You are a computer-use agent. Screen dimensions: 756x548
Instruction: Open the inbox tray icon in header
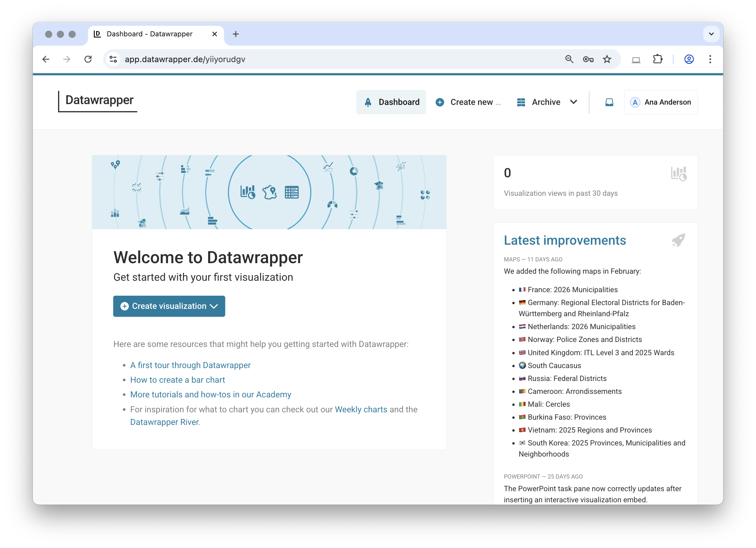tap(609, 102)
